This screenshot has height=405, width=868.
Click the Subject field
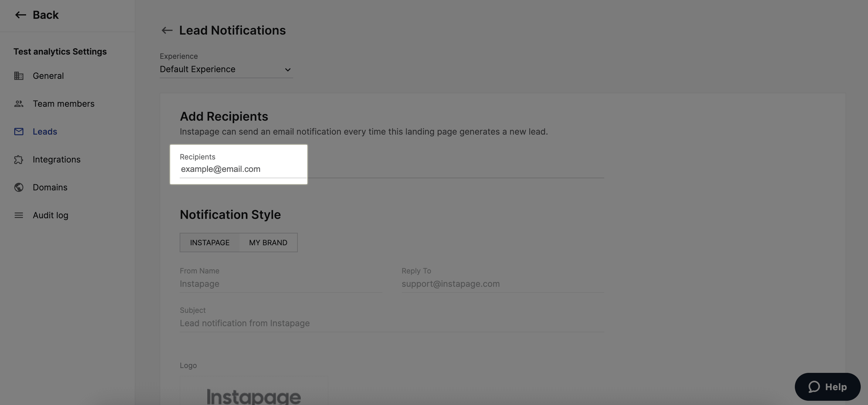[x=392, y=323]
